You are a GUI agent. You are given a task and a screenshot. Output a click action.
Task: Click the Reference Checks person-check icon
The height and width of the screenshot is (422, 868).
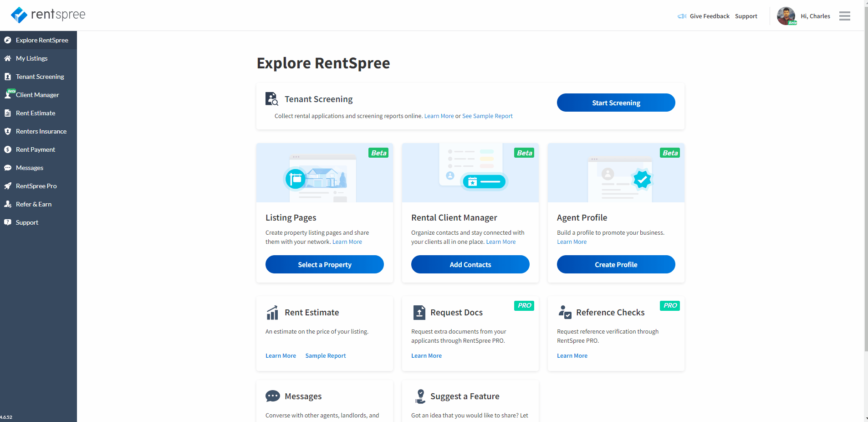(x=565, y=312)
